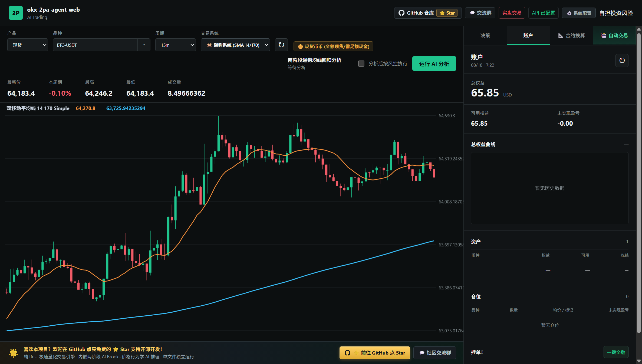
Task: Switch to the 账户 tab
Action: 528,36
